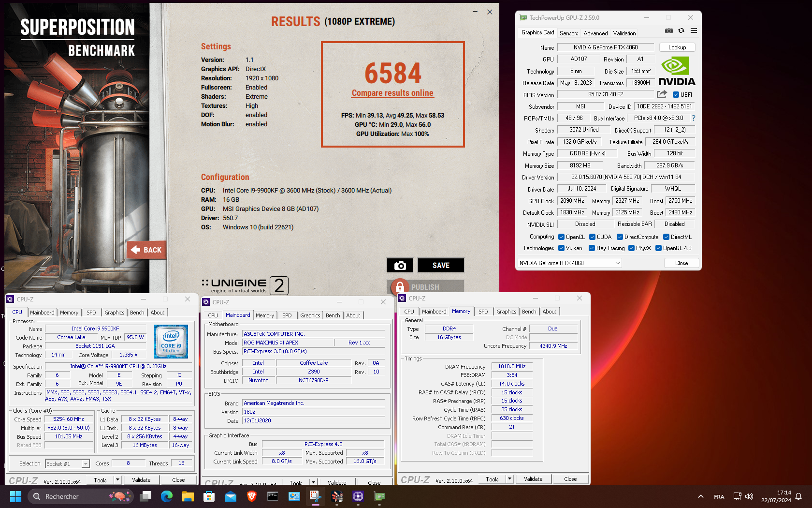Open SPD tab in the Memory CPU-Z window

point(483,312)
